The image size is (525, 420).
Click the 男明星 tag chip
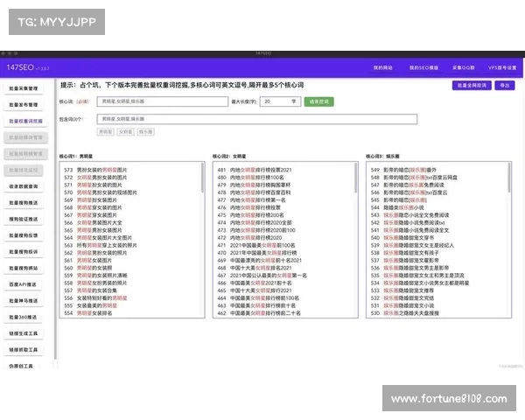106,132
